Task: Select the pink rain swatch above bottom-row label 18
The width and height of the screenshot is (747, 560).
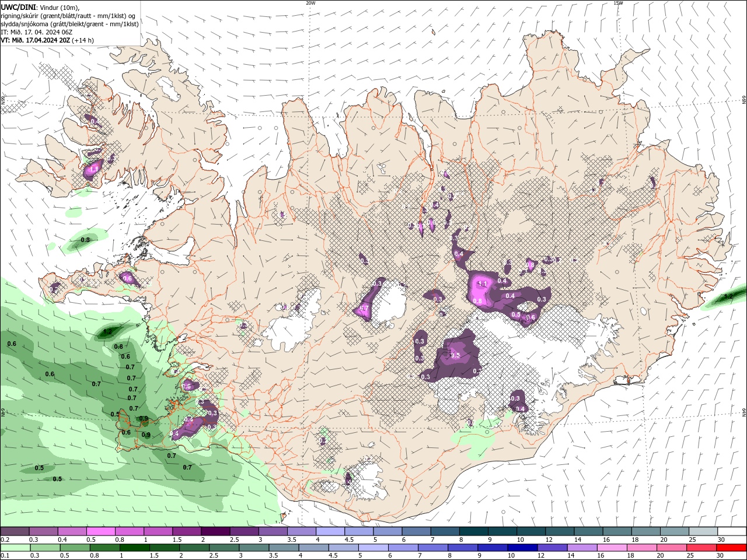Action: point(641,548)
